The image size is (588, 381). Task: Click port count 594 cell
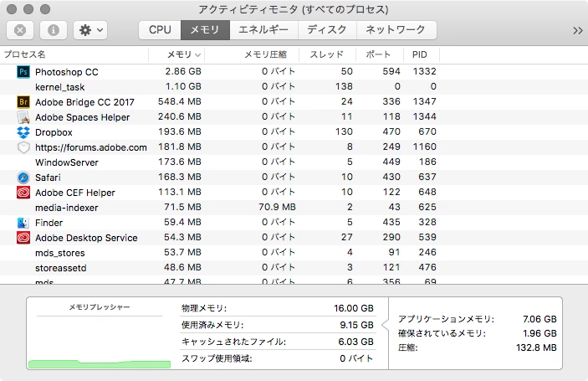click(391, 71)
